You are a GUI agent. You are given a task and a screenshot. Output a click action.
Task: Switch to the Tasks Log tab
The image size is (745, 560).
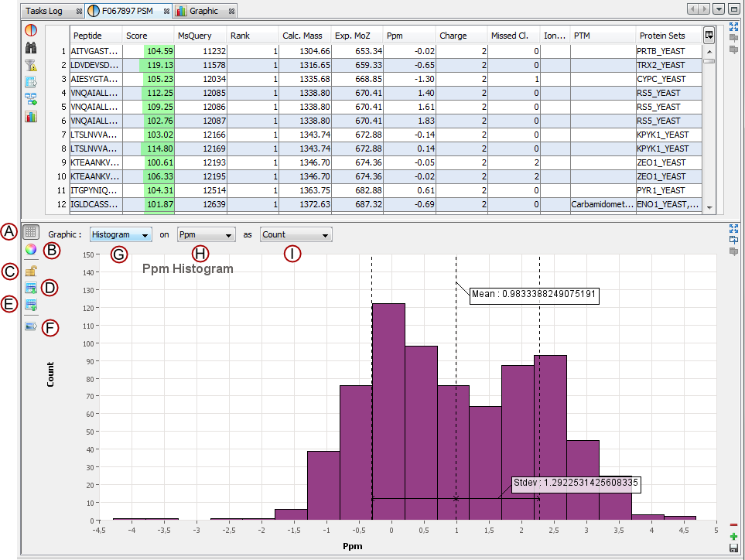click(x=44, y=11)
